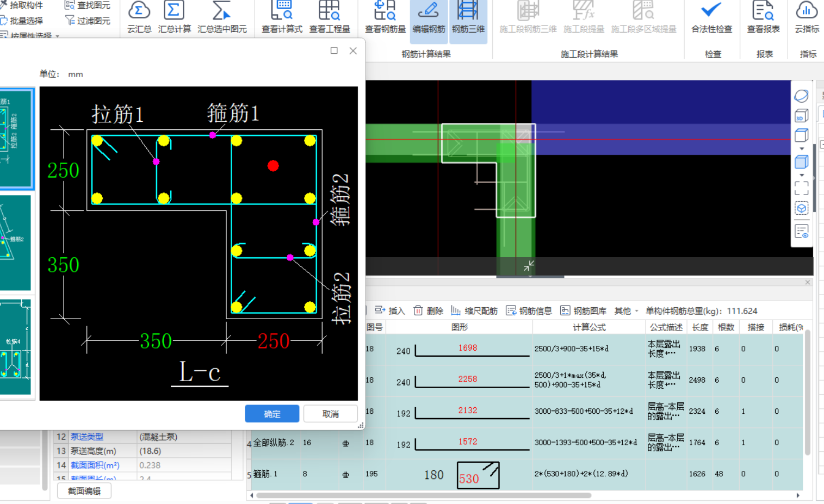Open 钢筋信息 rebar information
The width and height of the screenshot is (824, 504).
tap(529, 310)
